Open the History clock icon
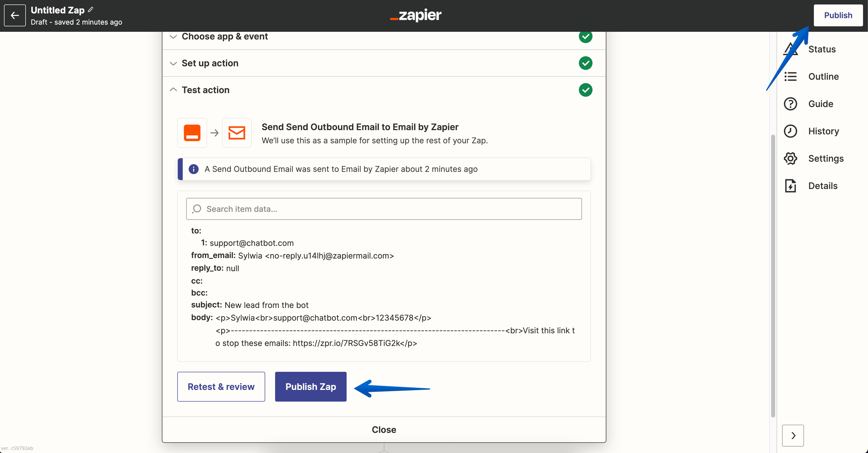Screen dimensions: 868x453 [790, 131]
